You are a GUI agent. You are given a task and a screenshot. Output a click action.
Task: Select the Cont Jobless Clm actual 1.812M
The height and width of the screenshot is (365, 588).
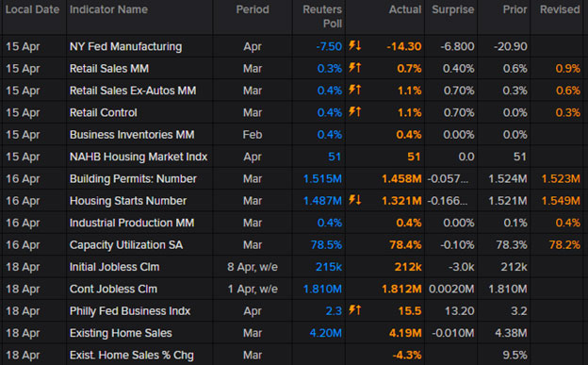(401, 290)
